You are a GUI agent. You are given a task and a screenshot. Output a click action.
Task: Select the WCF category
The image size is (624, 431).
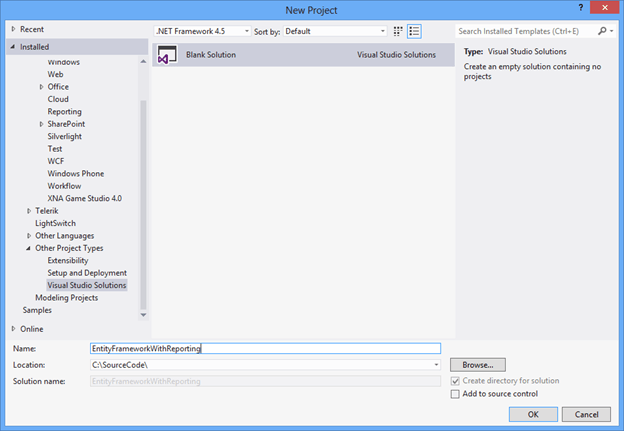tap(56, 161)
